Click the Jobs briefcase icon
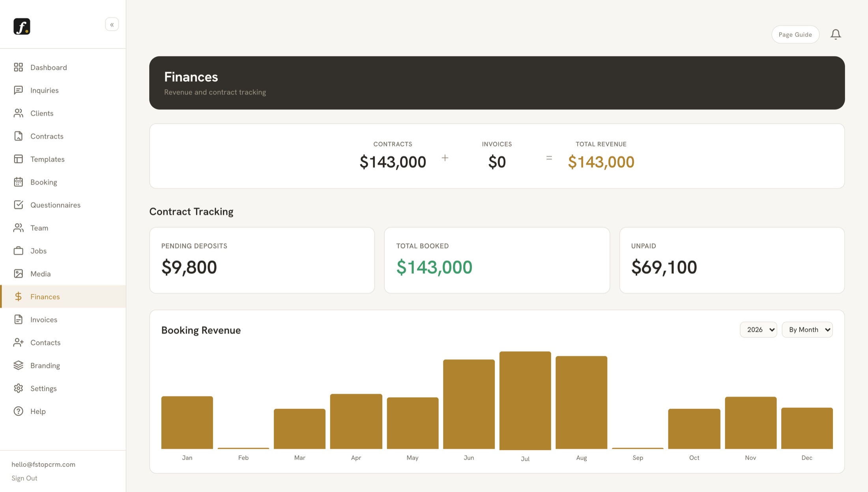The image size is (868, 492). (19, 251)
